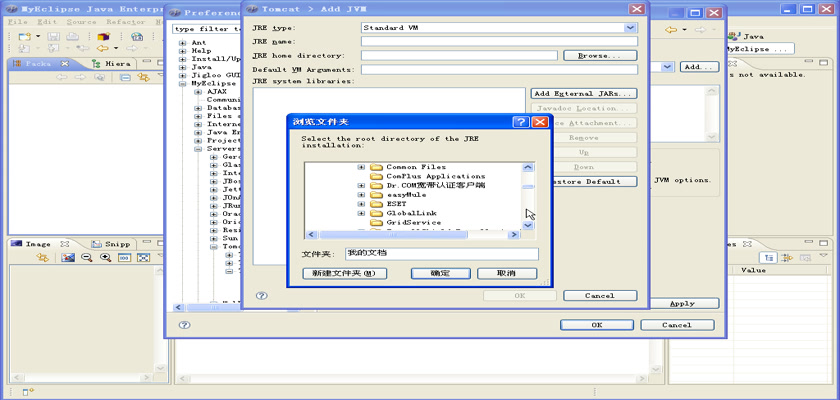Viewport: 840px width, 400px height.
Task: Open the New wizard dropdown arrow
Action: click(38, 36)
